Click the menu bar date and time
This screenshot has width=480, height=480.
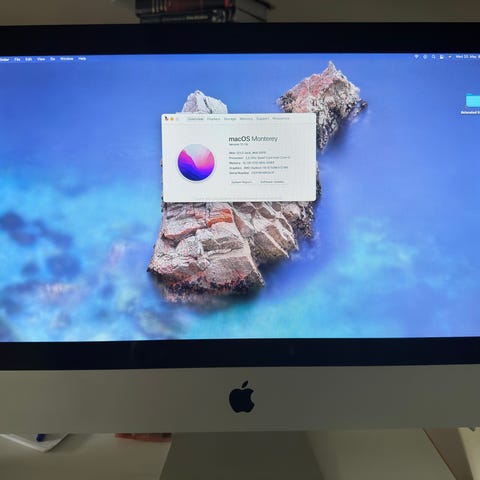[467, 57]
